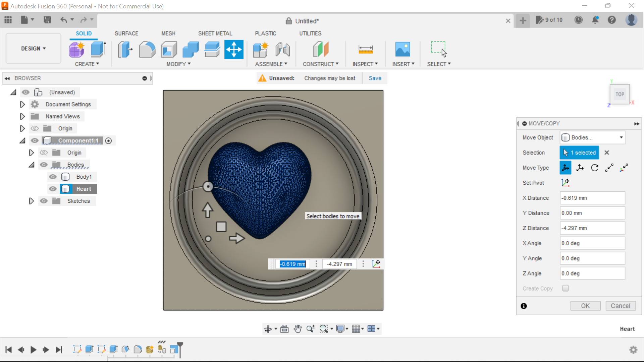Image resolution: width=644 pixels, height=362 pixels.
Task: Open the Joint tool
Action: pos(282,49)
